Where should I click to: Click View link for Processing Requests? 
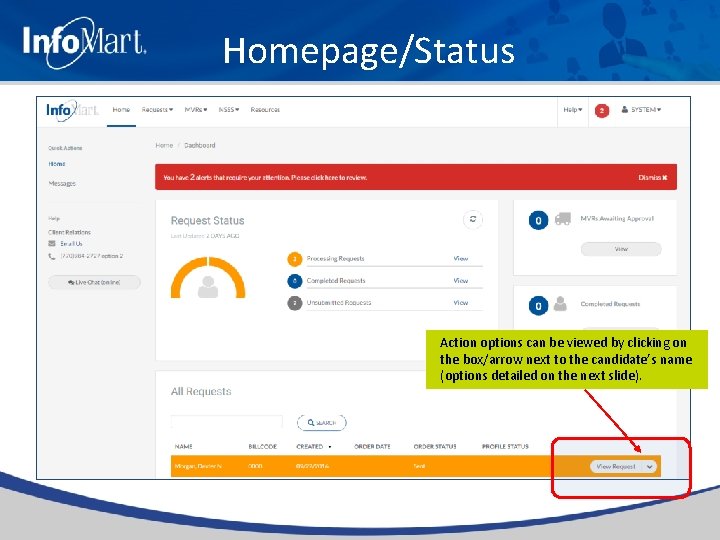pos(461,259)
